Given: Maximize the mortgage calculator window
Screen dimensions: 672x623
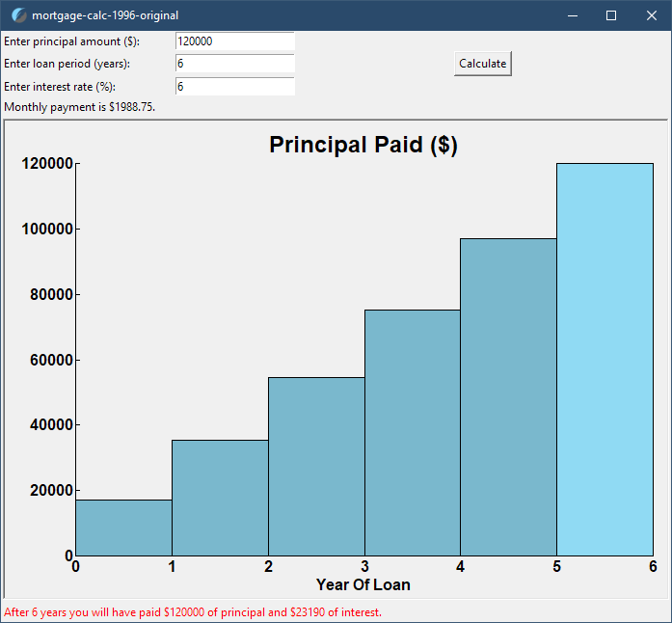Looking at the screenshot, I should coord(611,15).
